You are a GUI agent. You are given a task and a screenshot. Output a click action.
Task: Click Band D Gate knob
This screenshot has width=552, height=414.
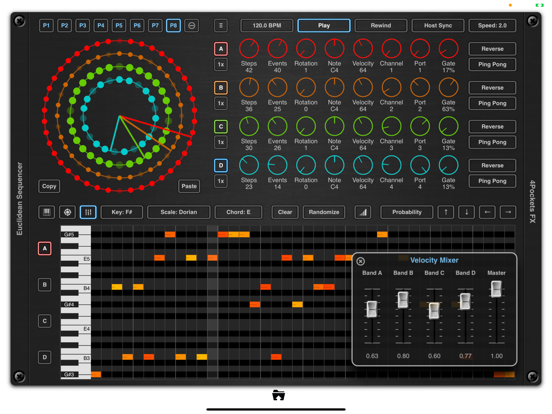[448, 165]
